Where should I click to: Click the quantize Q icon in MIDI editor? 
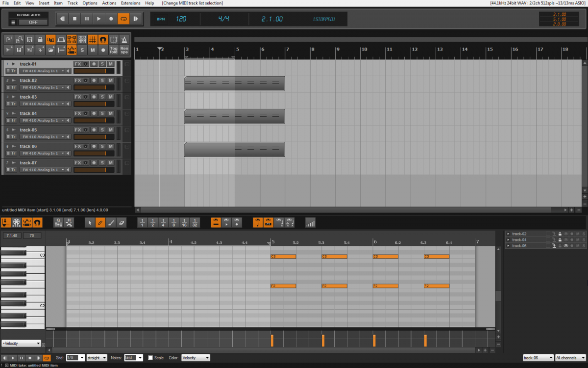58,223
